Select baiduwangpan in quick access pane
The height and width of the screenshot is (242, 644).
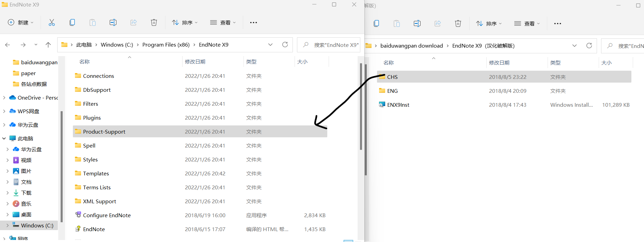(x=35, y=62)
